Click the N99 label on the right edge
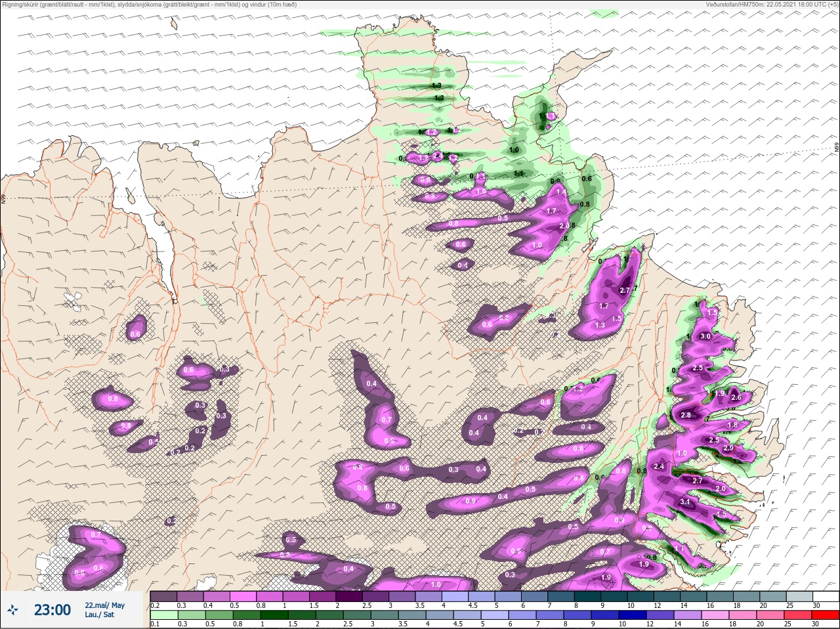Image resolution: width=840 pixels, height=629 pixels. pyautogui.click(x=837, y=148)
